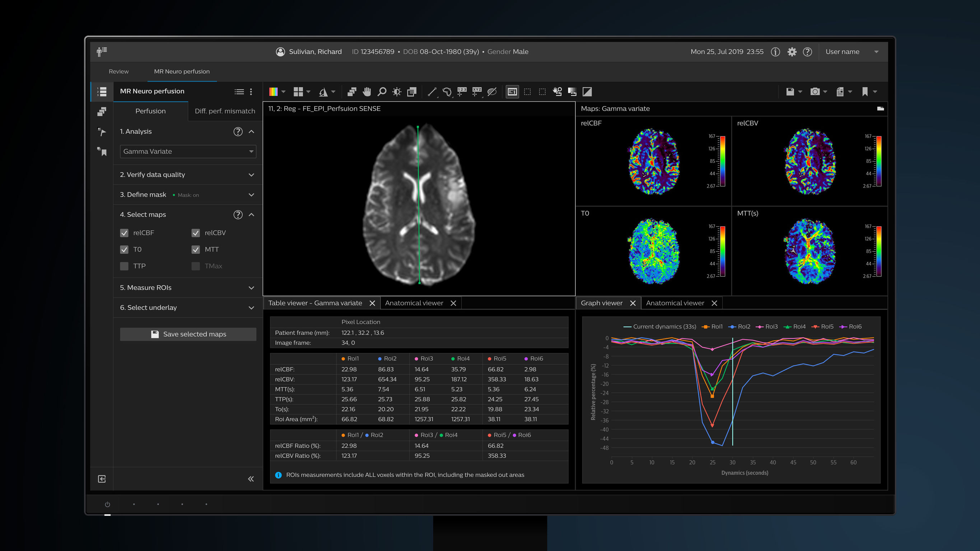This screenshot has height=551, width=980.
Task: Uncheck the relCBV map checkbox
Action: click(196, 233)
